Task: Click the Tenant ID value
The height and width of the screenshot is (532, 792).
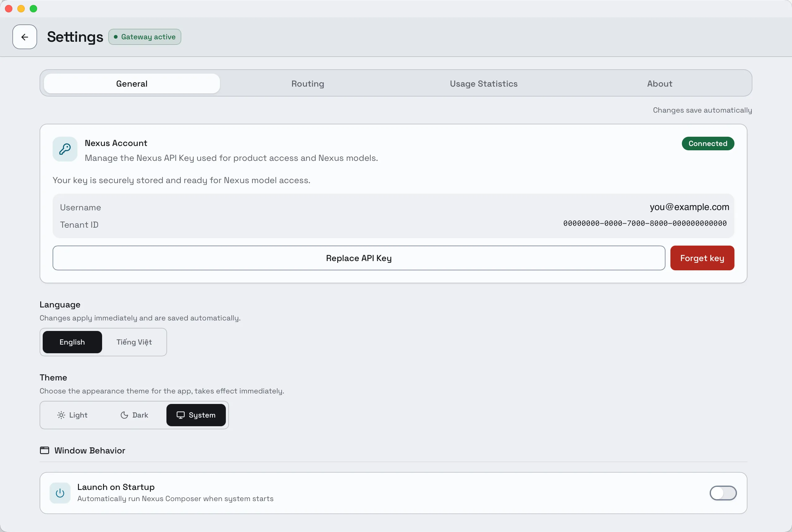Action: tap(645, 223)
